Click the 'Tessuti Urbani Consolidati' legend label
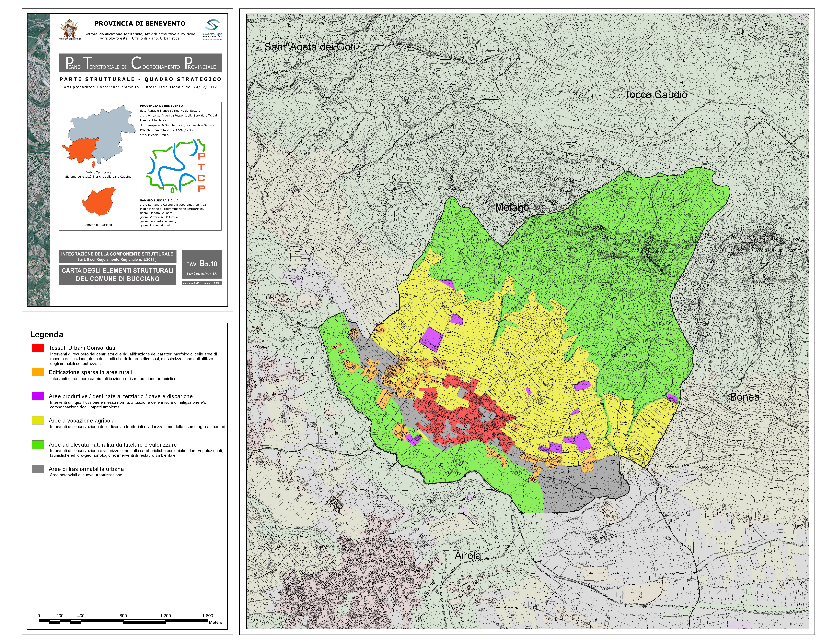Viewport: 834px width, 644px height. point(82,348)
